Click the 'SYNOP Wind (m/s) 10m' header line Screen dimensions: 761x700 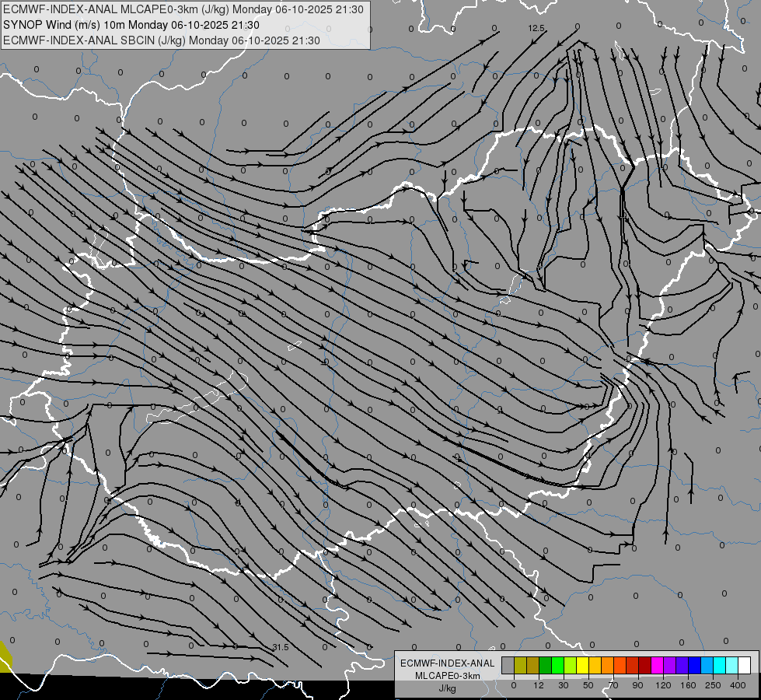point(131,25)
